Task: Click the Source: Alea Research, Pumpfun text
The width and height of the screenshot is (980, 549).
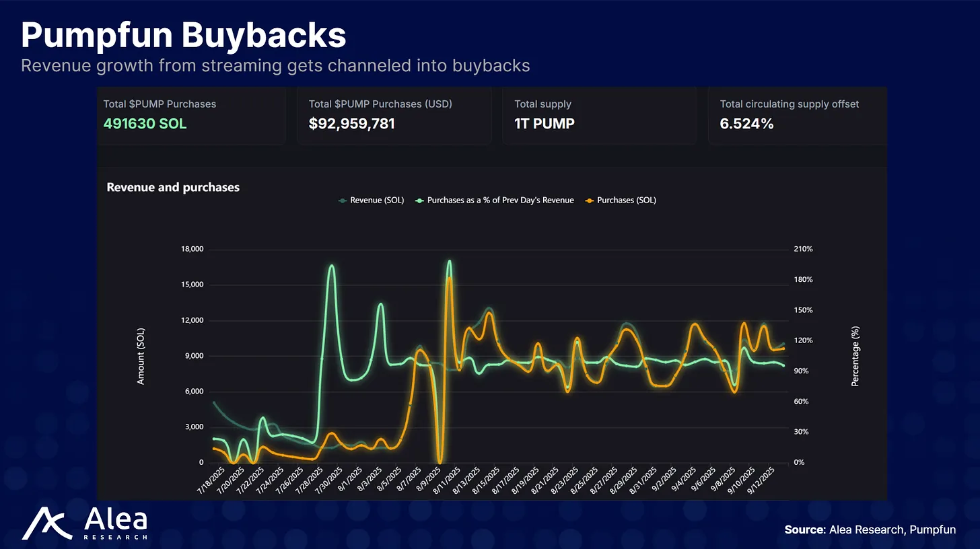Action: [x=880, y=530]
